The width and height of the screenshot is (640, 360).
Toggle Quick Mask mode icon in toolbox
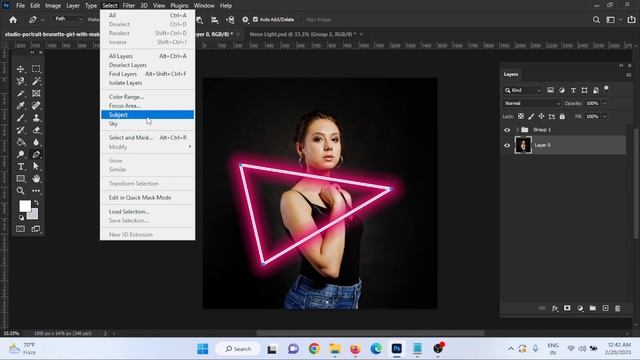point(20,229)
